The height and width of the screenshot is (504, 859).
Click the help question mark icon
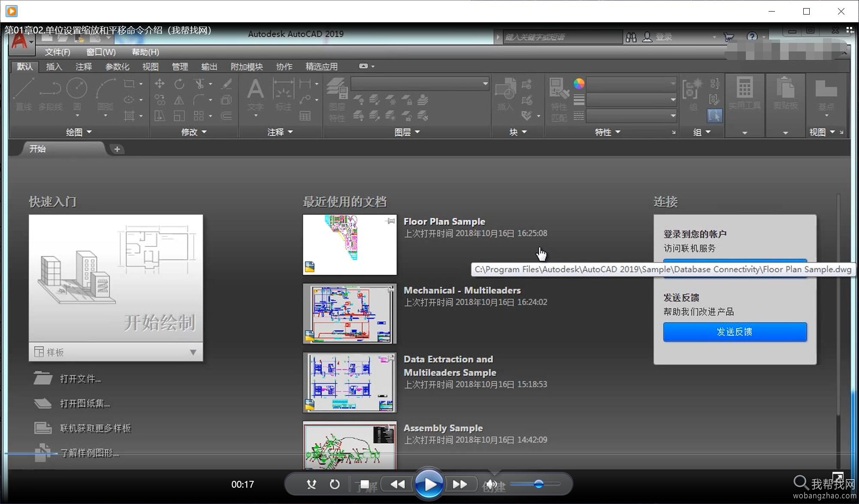tap(752, 37)
